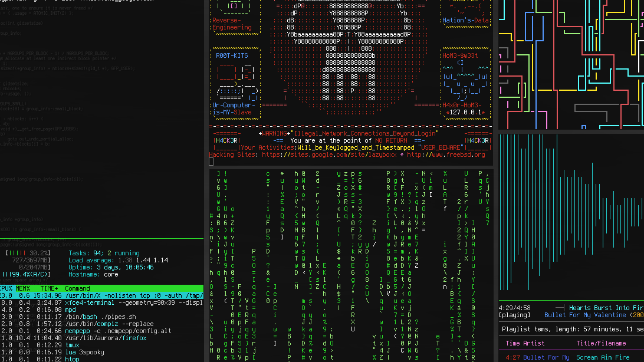This screenshot has width=644, height=362.
Task: Click the song progress bar marker
Action: (x=557, y=308)
